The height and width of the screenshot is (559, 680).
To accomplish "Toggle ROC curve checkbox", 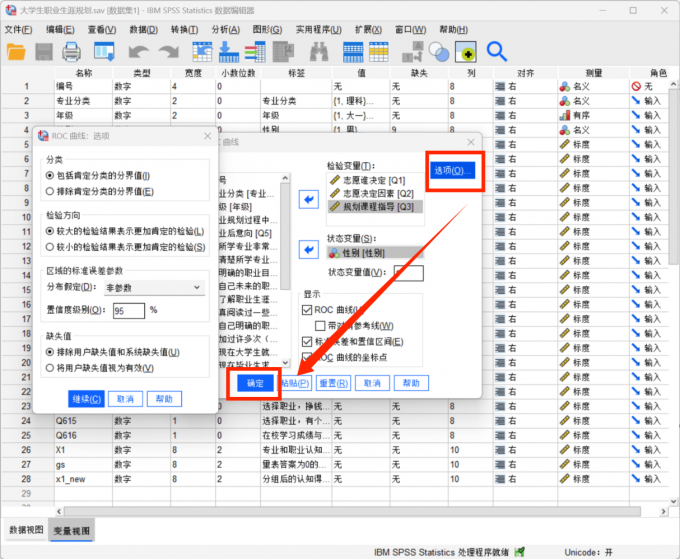I will click(x=307, y=310).
